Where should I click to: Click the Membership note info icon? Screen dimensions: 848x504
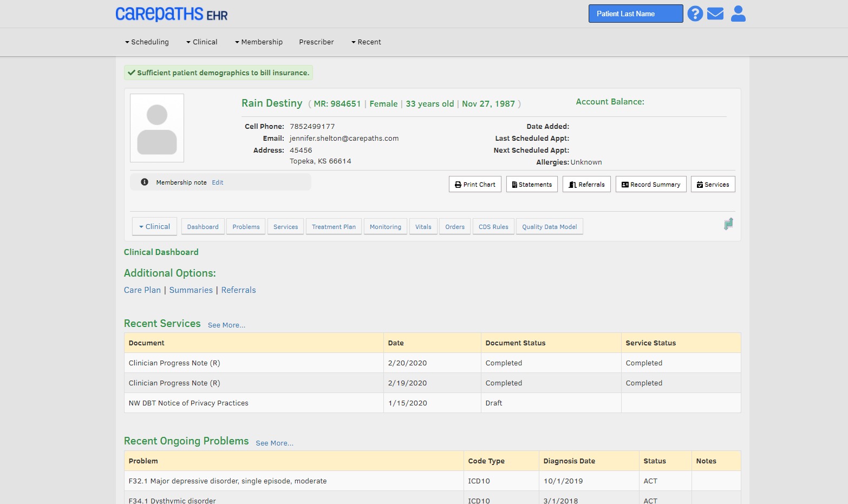pos(143,182)
